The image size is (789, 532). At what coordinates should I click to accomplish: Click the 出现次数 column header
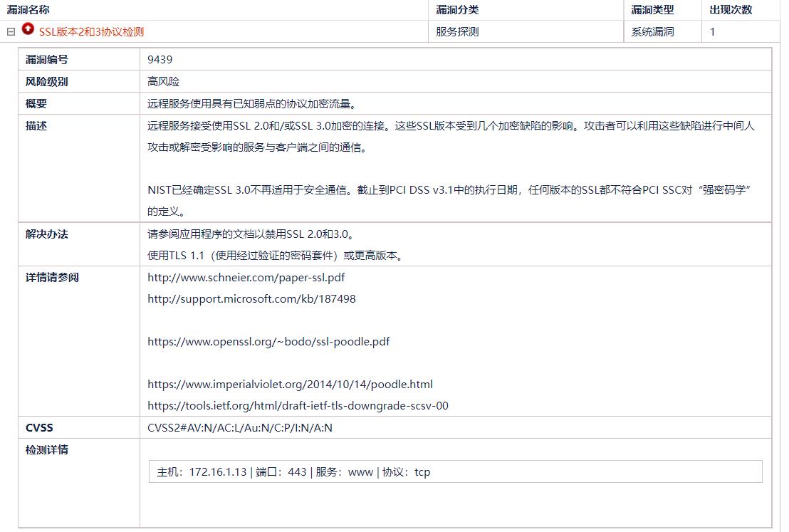(731, 9)
